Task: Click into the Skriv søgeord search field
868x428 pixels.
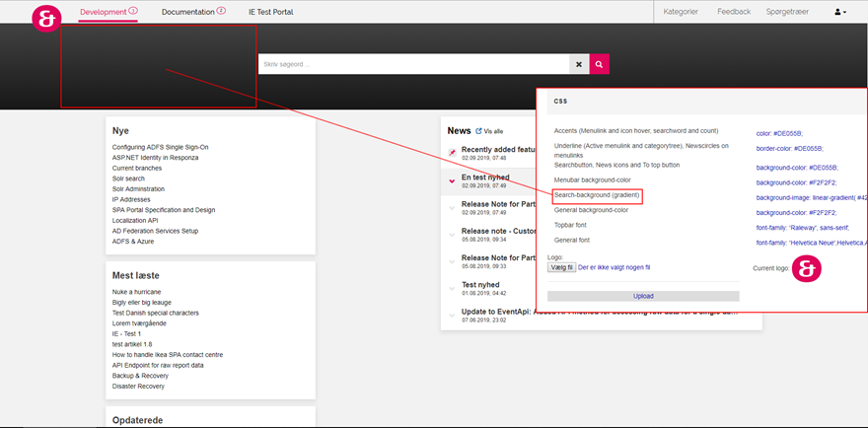Action: [414, 64]
